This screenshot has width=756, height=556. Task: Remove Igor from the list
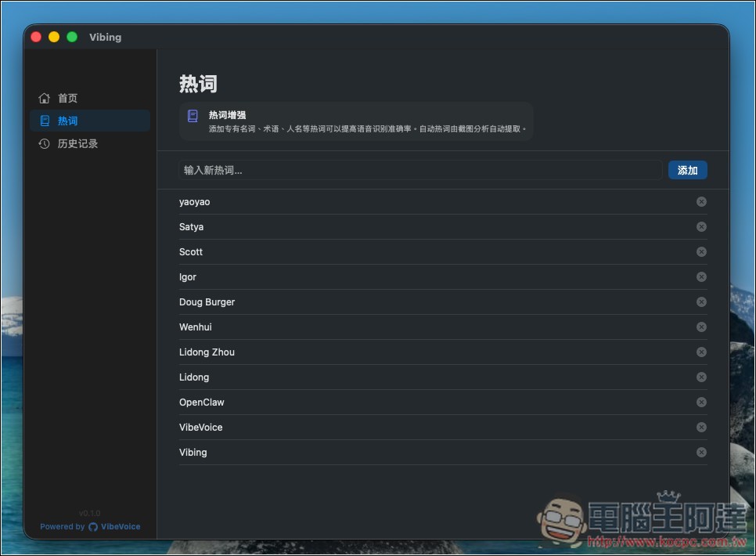coord(701,276)
